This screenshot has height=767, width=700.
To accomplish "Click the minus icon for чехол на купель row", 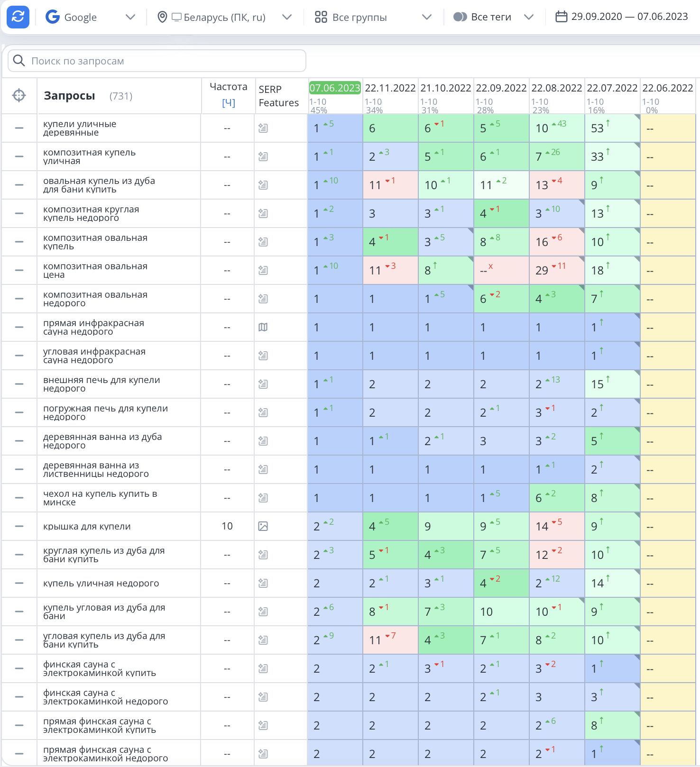I will (x=19, y=498).
